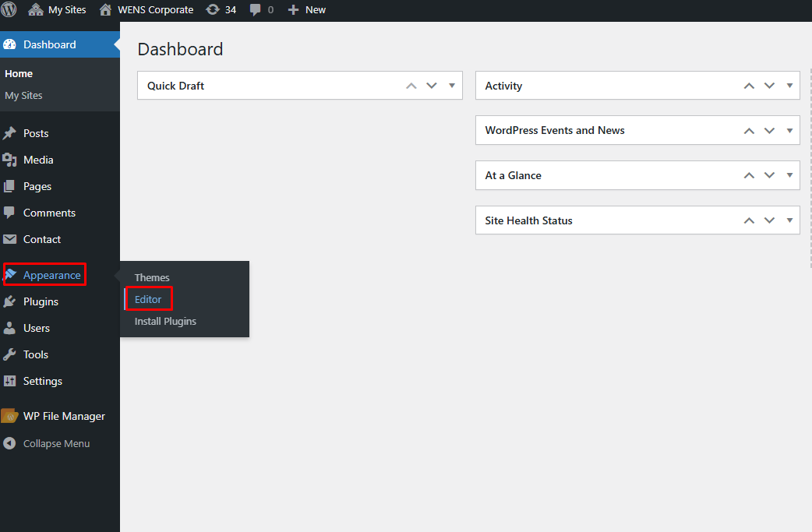
Task: Open the WordPress Events and News dropdown
Action: 789,130
